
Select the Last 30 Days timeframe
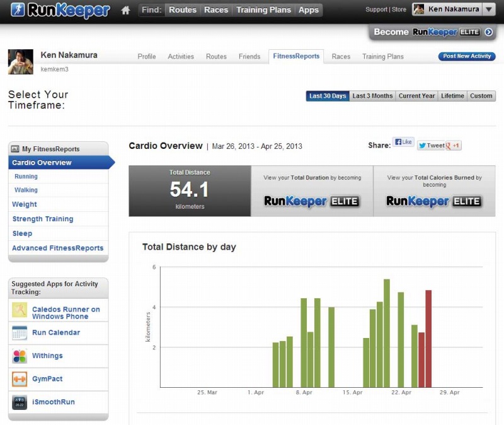(x=328, y=96)
